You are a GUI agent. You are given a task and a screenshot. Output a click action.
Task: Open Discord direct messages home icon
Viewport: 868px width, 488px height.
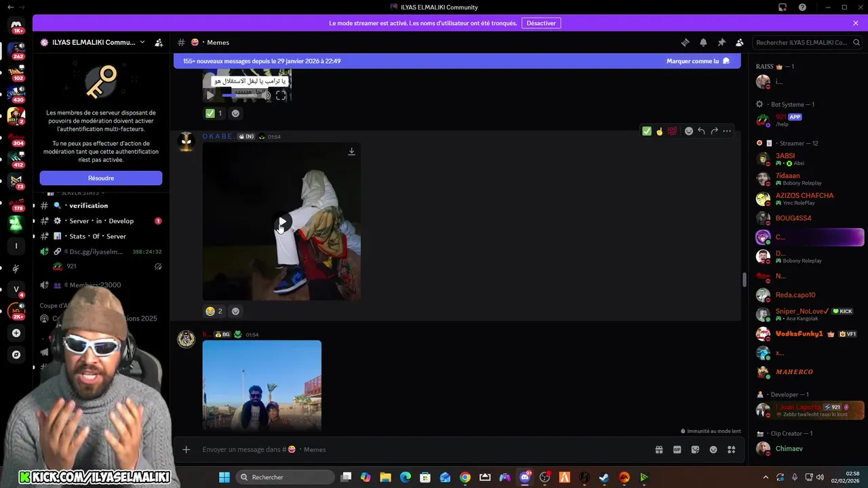click(16, 25)
